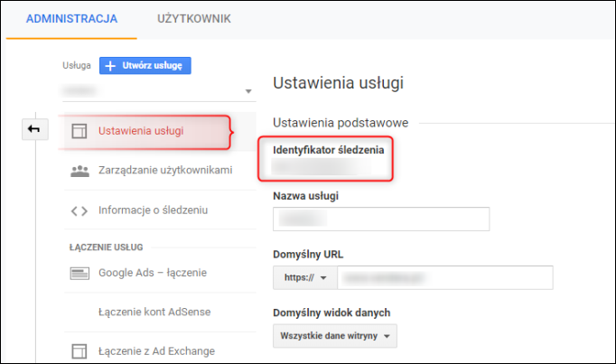Click the user management people icon
Image resolution: width=616 pixels, height=364 pixels.
pyautogui.click(x=79, y=171)
